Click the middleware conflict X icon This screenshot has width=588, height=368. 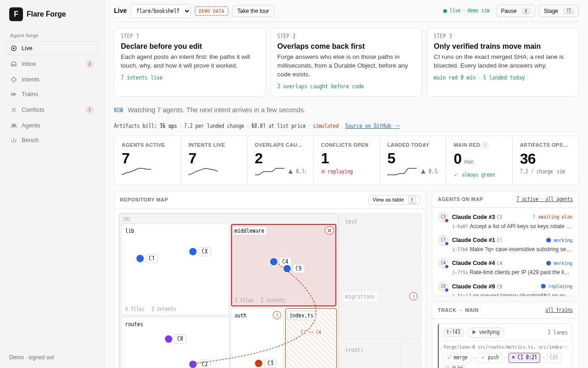tap(329, 230)
